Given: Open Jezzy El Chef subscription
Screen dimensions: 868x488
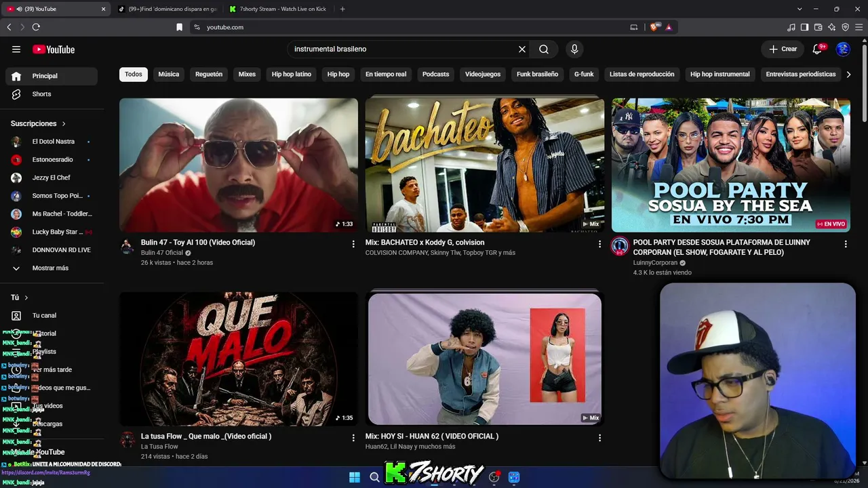Looking at the screenshot, I should pyautogui.click(x=52, y=178).
